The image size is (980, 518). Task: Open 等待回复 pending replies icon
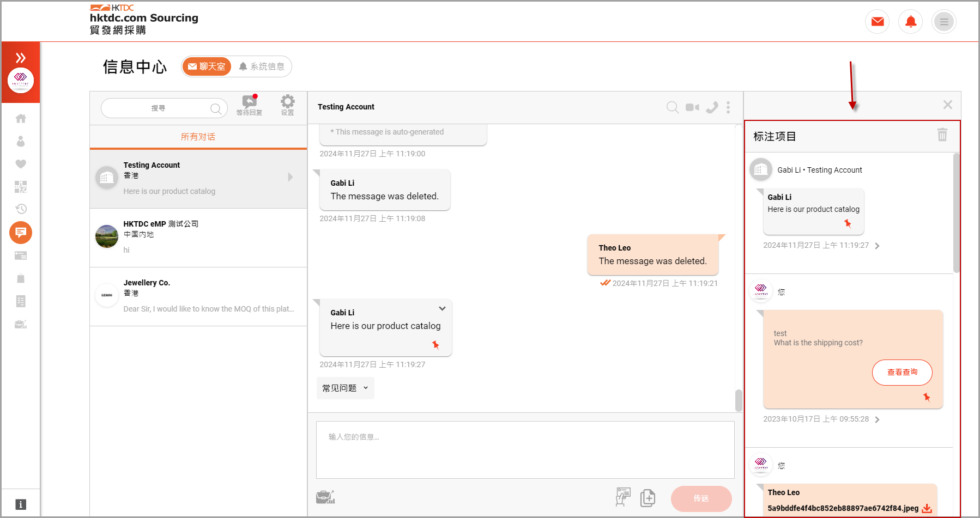(250, 105)
